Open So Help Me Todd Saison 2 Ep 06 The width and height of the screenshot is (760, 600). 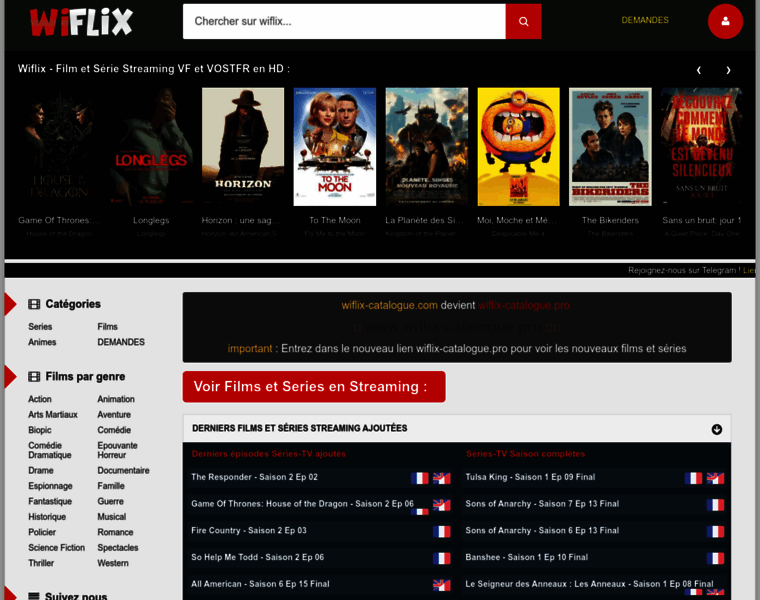pos(257,557)
